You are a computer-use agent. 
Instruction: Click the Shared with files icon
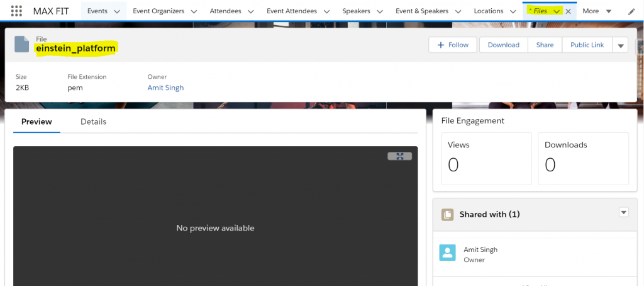point(447,214)
